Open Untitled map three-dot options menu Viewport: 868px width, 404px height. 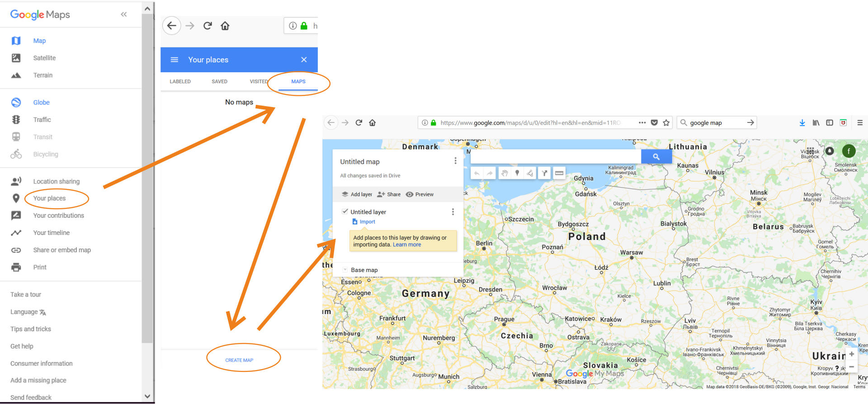(x=455, y=161)
